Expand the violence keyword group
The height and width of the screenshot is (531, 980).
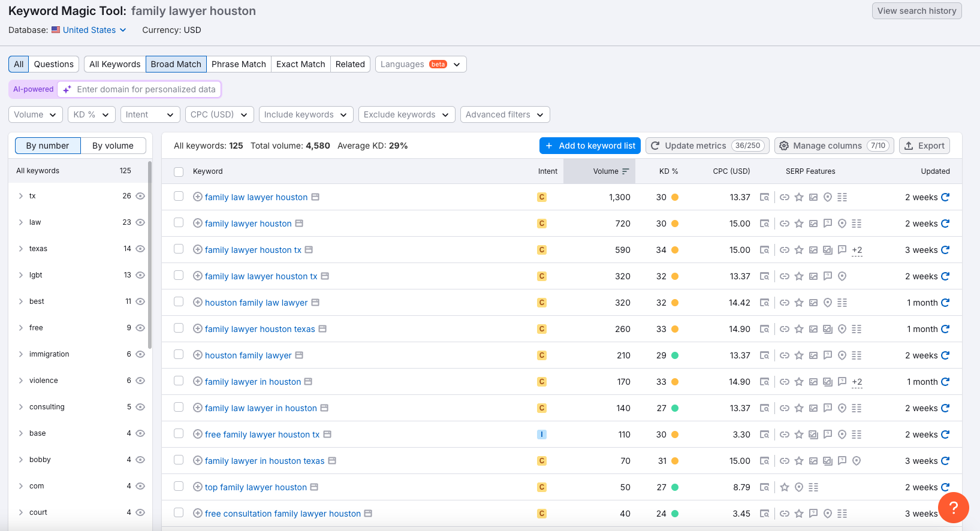coord(20,381)
